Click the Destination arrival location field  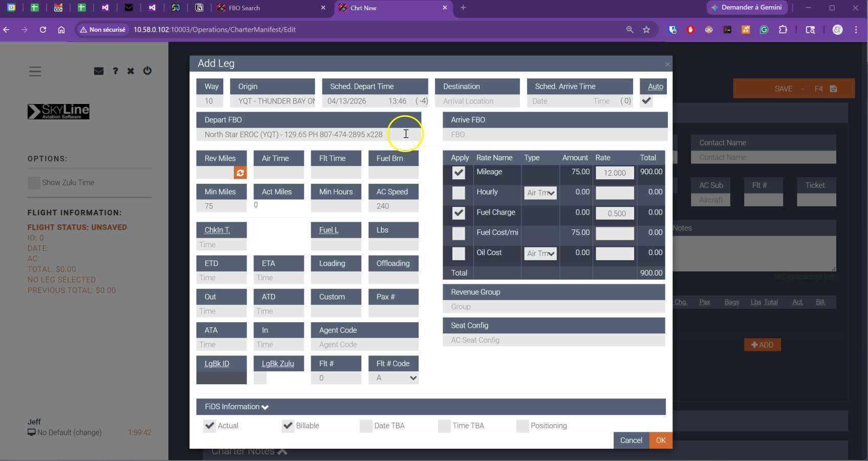click(x=478, y=101)
